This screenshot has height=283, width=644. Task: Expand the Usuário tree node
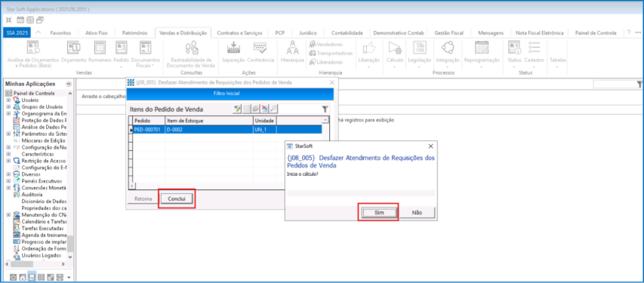[x=8, y=100]
